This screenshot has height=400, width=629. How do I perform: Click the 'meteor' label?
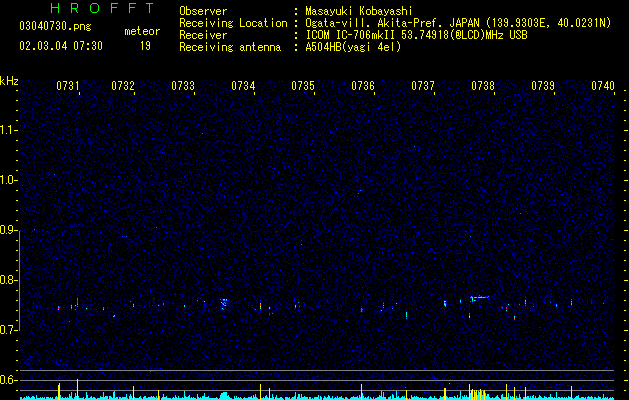click(x=142, y=31)
